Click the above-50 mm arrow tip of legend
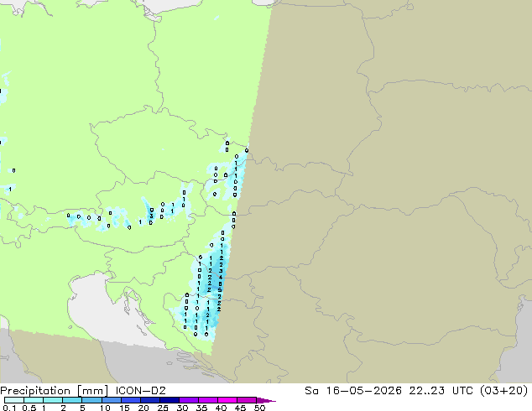 pos(266,400)
